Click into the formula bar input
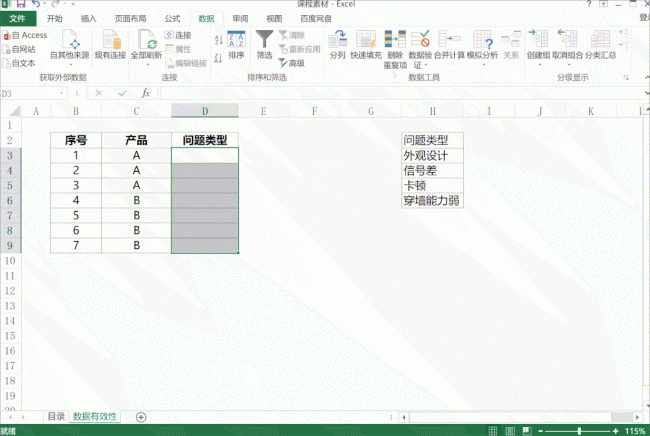This screenshot has width=650, height=436. point(401,93)
